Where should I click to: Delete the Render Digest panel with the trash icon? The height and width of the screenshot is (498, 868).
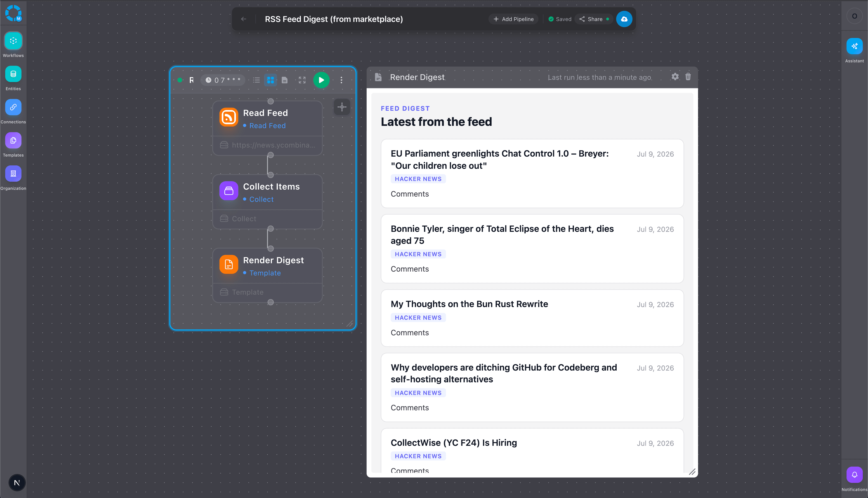pyautogui.click(x=688, y=77)
